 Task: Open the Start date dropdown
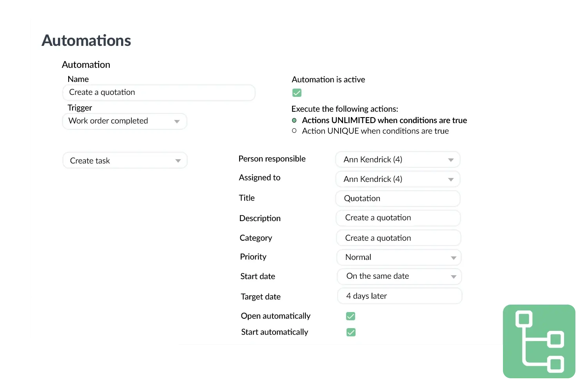click(399, 276)
